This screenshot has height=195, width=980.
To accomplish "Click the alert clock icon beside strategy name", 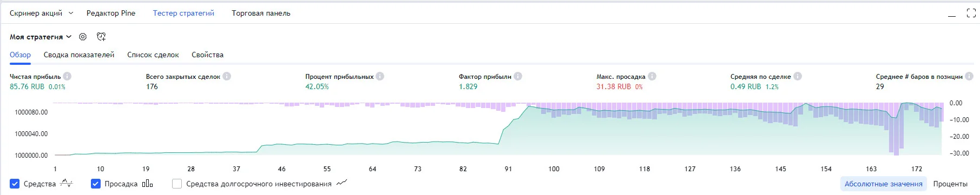I will point(101,37).
